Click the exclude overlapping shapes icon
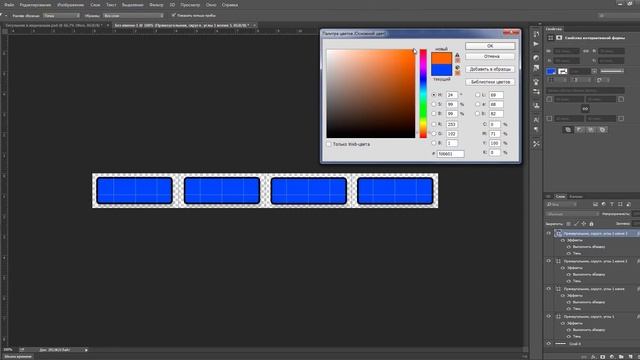The height and width of the screenshot is (360, 640). (x=602, y=130)
